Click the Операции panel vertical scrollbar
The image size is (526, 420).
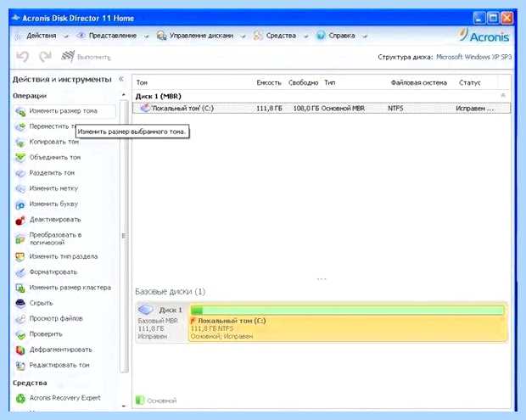[124, 236]
